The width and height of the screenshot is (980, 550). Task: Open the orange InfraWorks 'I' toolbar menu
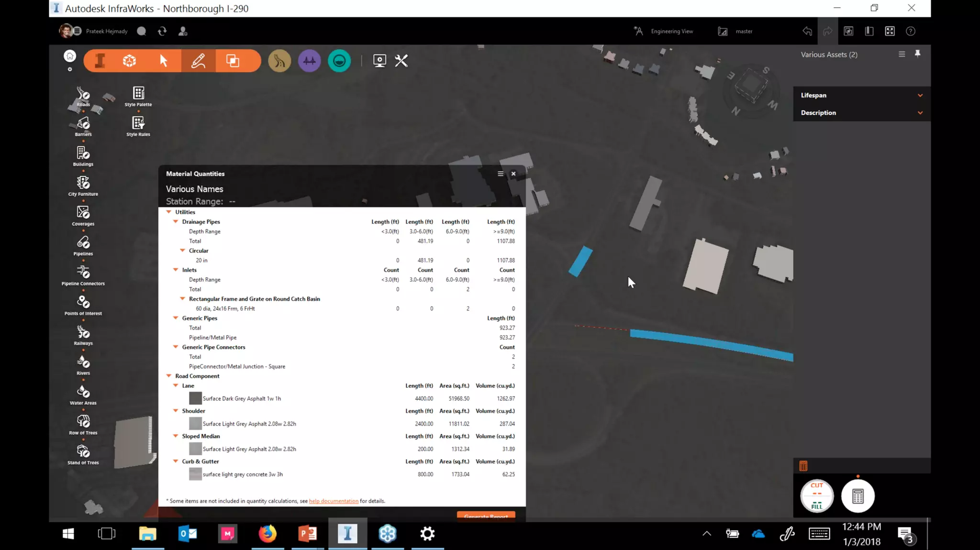click(100, 61)
